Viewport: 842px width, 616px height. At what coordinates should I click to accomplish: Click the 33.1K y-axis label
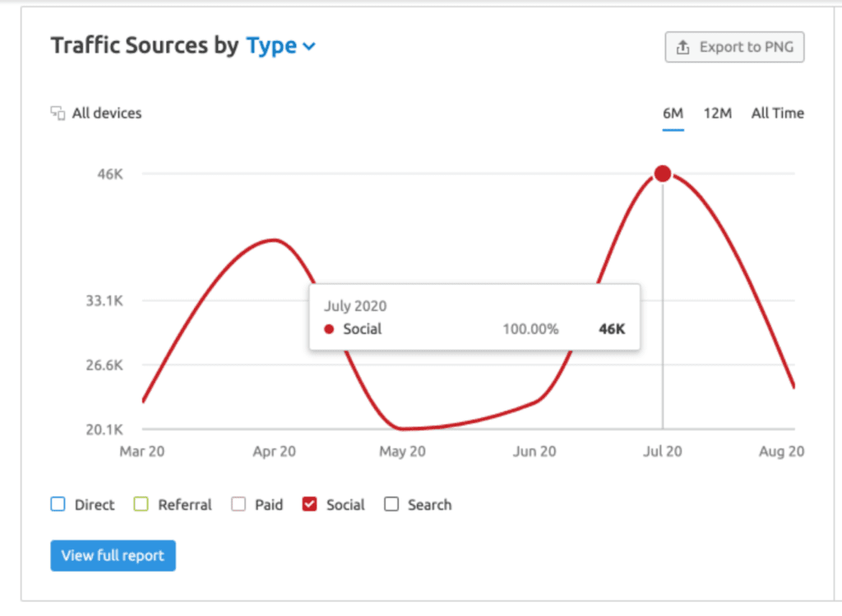(104, 301)
